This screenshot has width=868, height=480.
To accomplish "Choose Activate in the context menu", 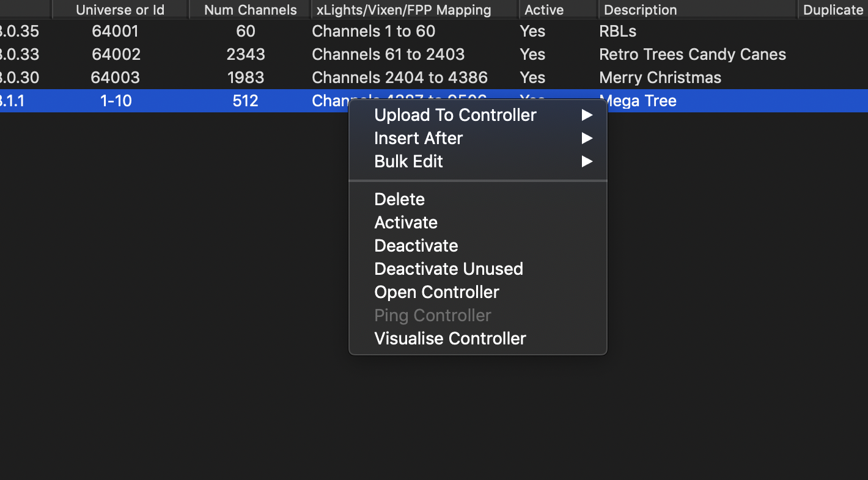I will pos(406,222).
